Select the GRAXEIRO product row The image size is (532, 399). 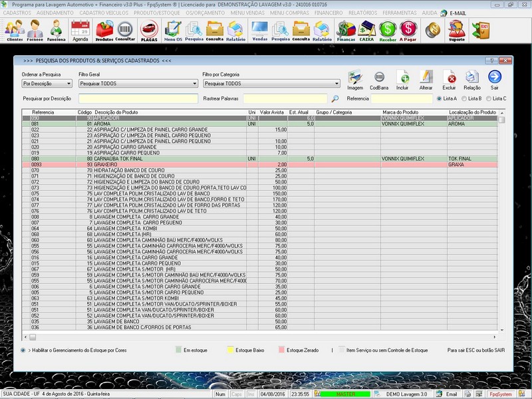(260, 164)
